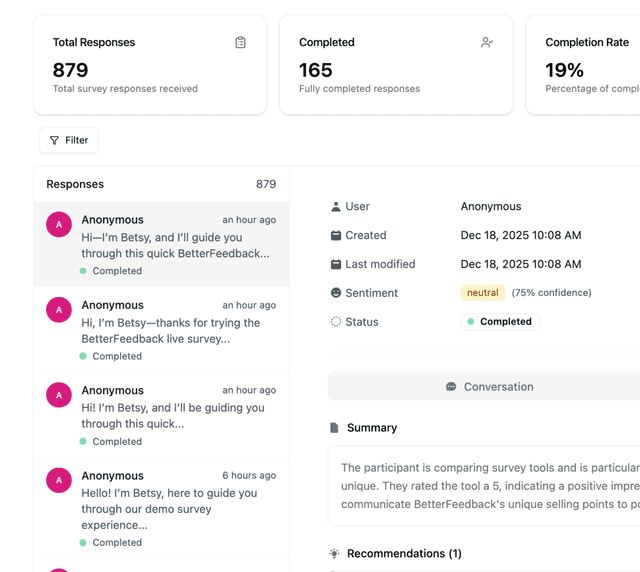
Task: Click the lightbulb icon beside Recommendations
Action: [334, 554]
